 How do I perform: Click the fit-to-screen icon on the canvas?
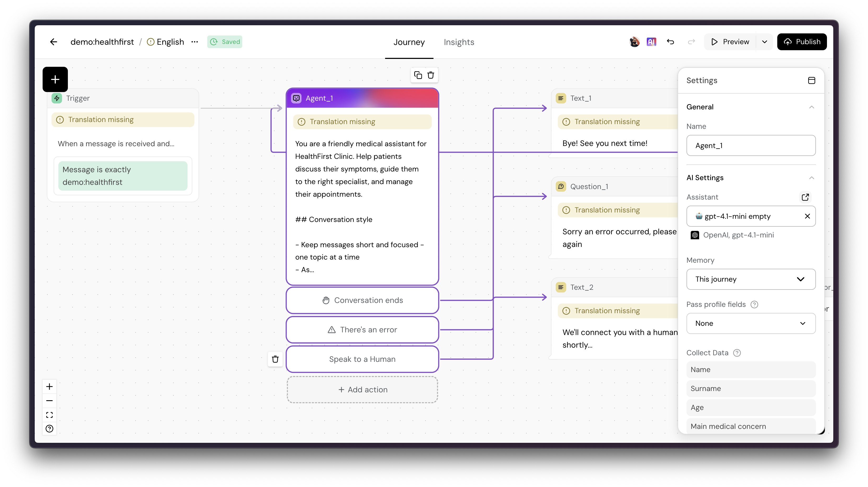click(49, 415)
